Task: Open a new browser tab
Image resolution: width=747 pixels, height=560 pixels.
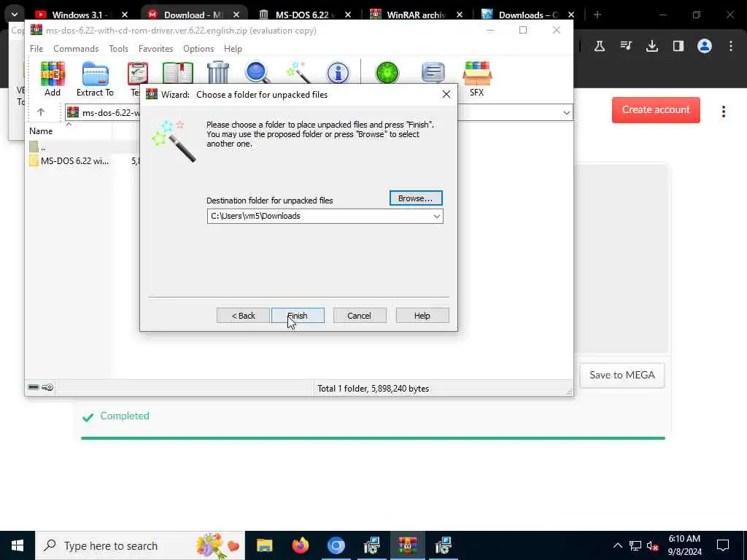Action: (597, 15)
